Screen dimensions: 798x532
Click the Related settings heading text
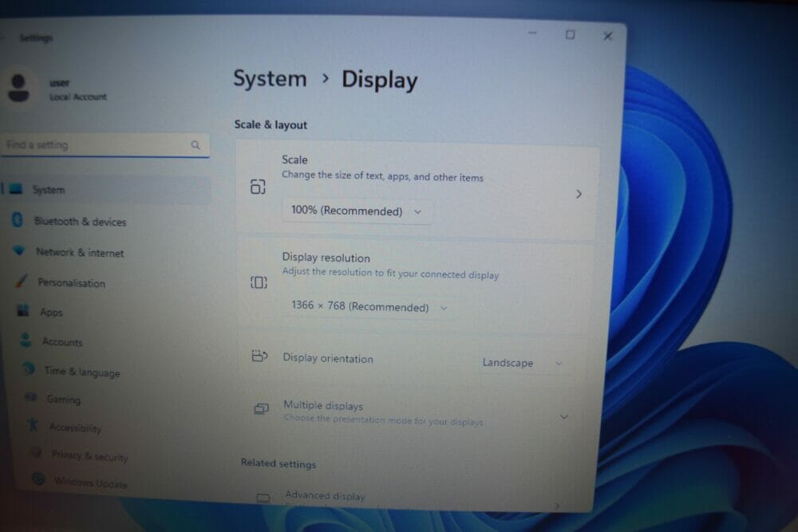pos(279,463)
